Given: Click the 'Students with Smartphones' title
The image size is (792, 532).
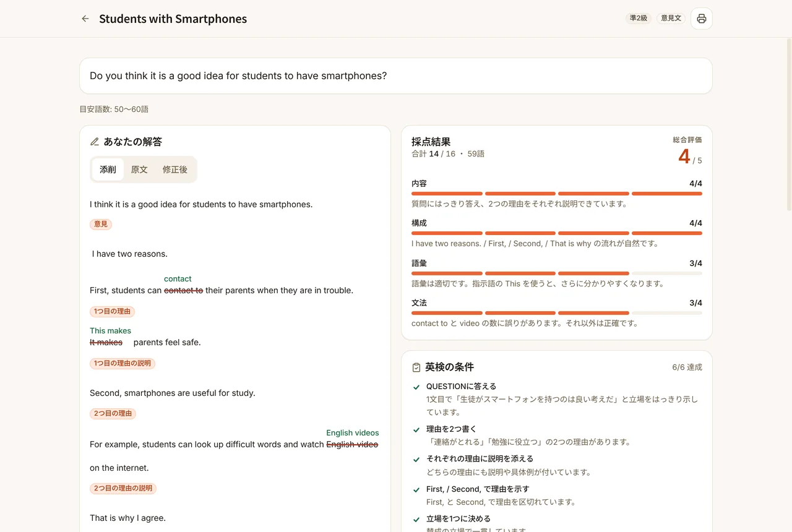Looking at the screenshot, I should click(x=173, y=19).
